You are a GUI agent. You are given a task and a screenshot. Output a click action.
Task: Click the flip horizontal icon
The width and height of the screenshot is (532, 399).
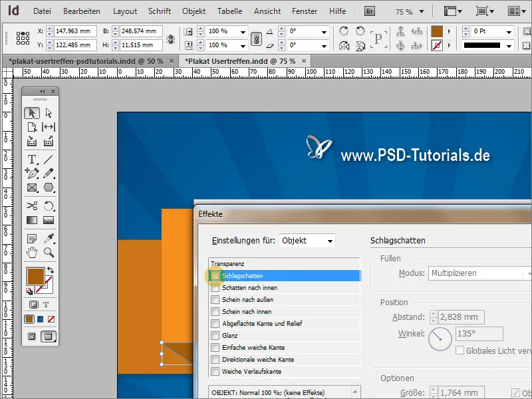click(344, 45)
